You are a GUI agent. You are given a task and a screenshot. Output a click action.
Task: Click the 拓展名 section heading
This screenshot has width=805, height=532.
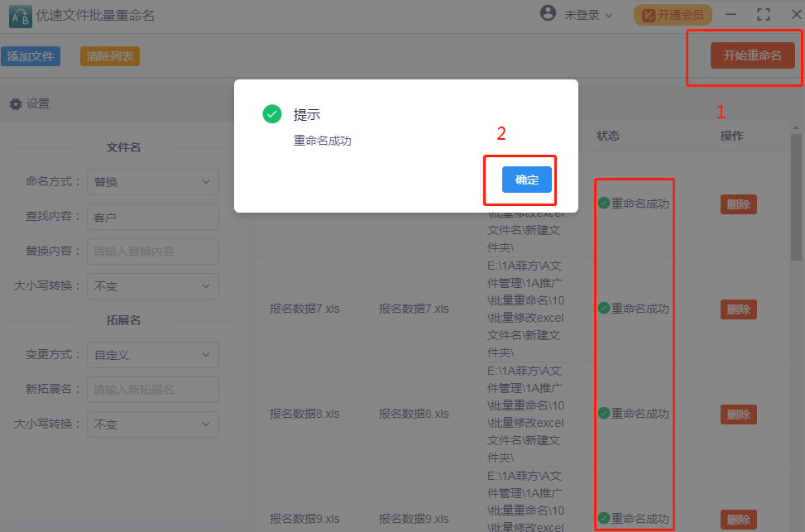coord(123,320)
